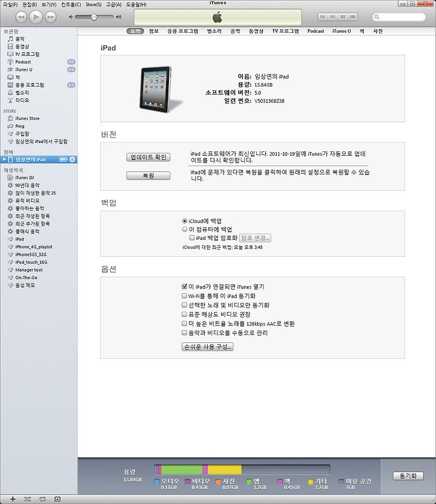Open 응용 프로그램 in the sidebar

30,85
